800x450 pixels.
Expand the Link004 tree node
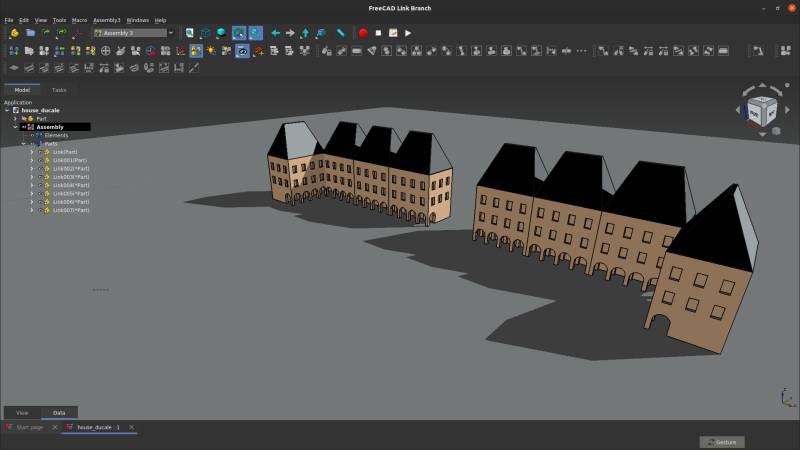(32, 185)
